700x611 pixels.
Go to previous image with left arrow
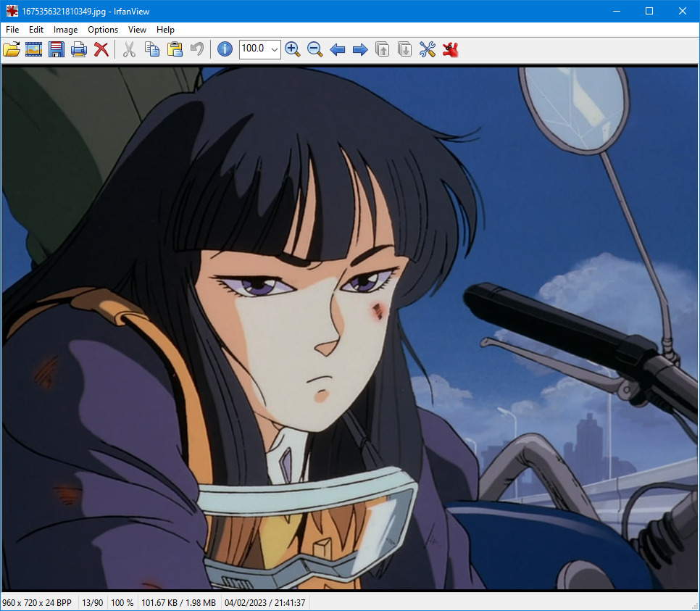[338, 49]
